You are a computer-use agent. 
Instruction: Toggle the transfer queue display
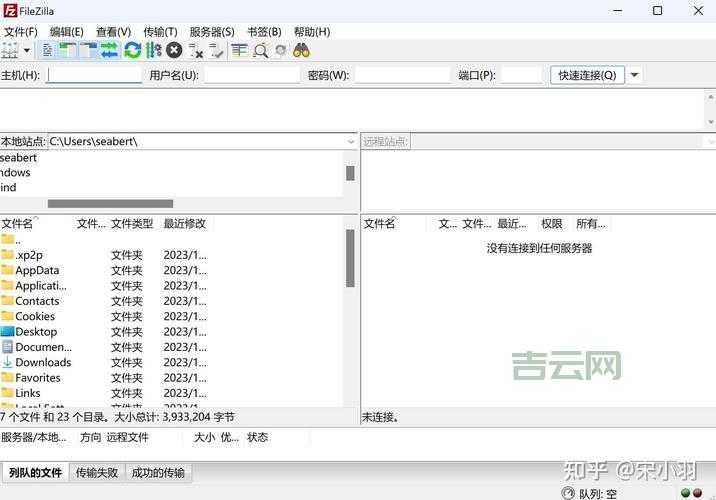pyautogui.click(x=110, y=50)
